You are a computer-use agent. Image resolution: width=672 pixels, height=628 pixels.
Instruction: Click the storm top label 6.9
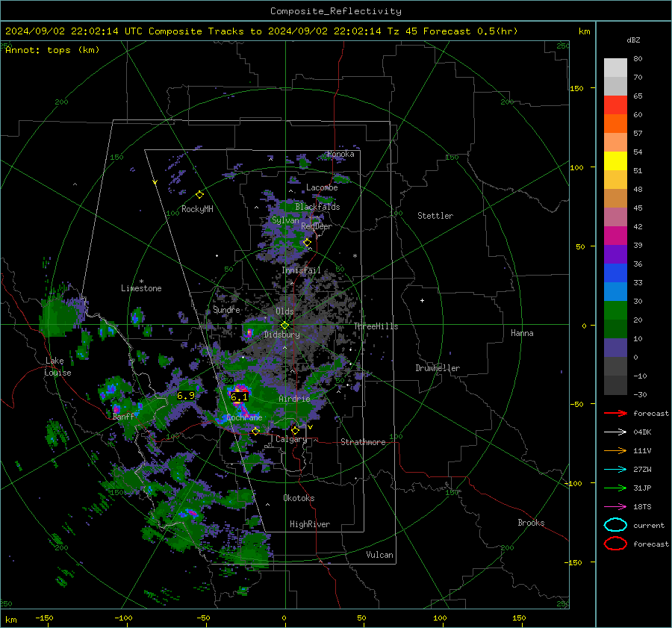point(186,396)
